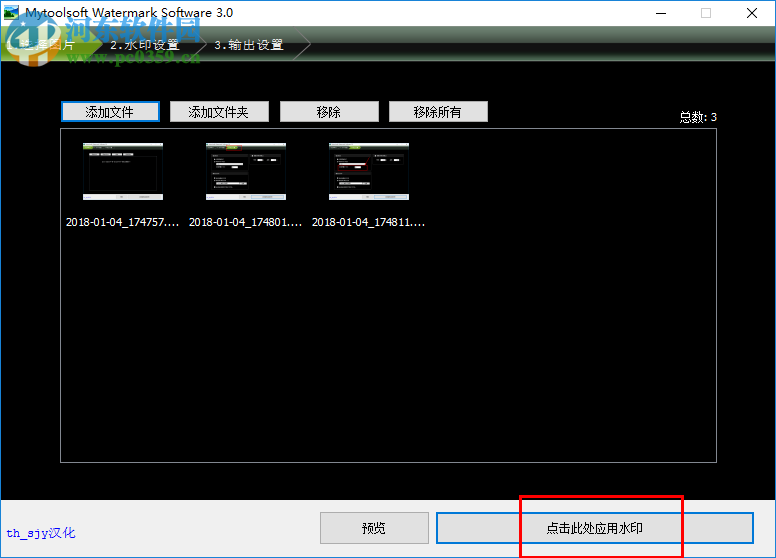Select the file name 2018-01-04_174757 text
This screenshot has width=776, height=558.
pyautogui.click(x=122, y=222)
